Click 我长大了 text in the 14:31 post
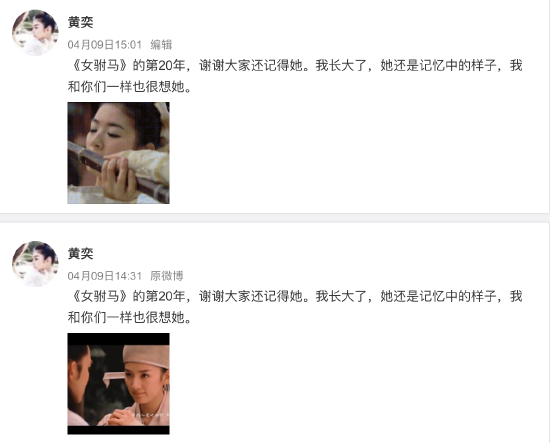 pyautogui.click(x=341, y=296)
